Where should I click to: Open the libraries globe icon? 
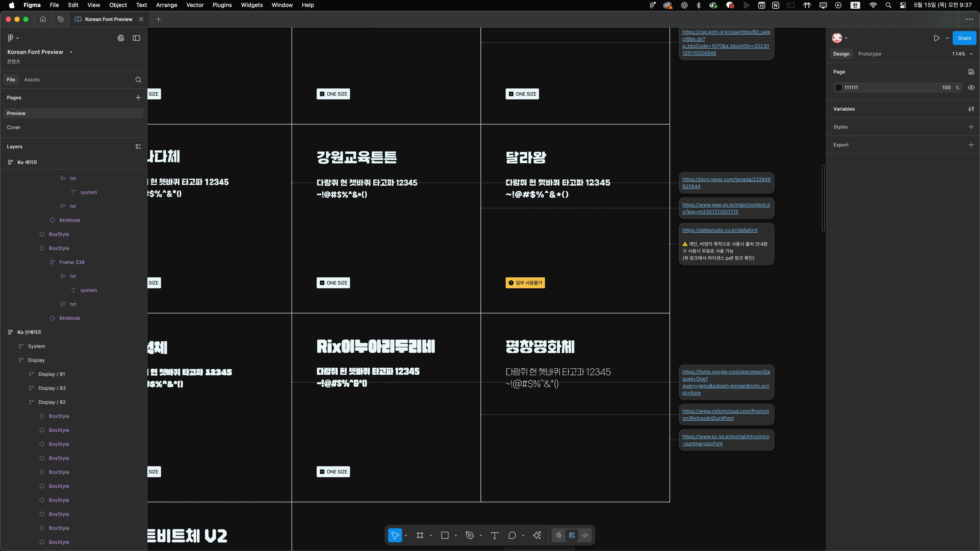[121, 38]
